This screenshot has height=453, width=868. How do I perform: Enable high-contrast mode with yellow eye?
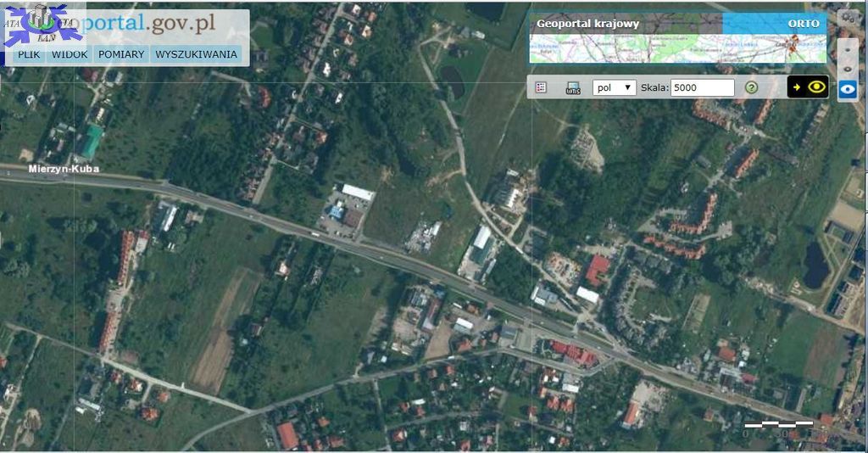tap(808, 87)
